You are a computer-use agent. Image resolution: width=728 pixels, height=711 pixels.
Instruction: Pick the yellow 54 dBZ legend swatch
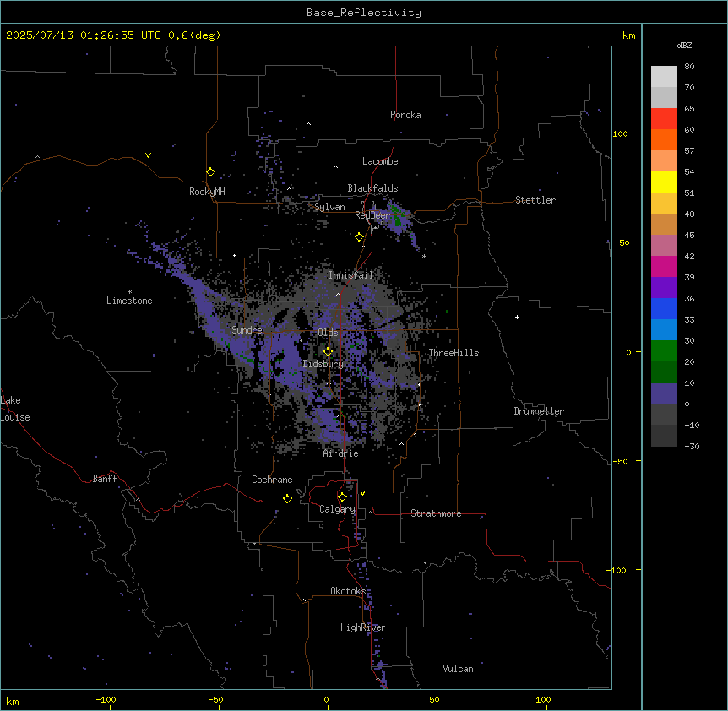664,182
